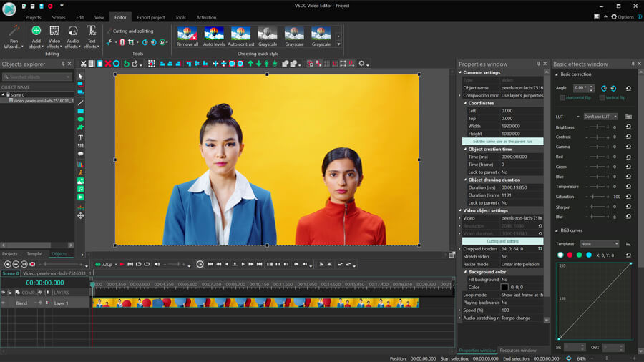Collapse the Video object settings section
This screenshot has width=644, height=362.
click(x=460, y=210)
